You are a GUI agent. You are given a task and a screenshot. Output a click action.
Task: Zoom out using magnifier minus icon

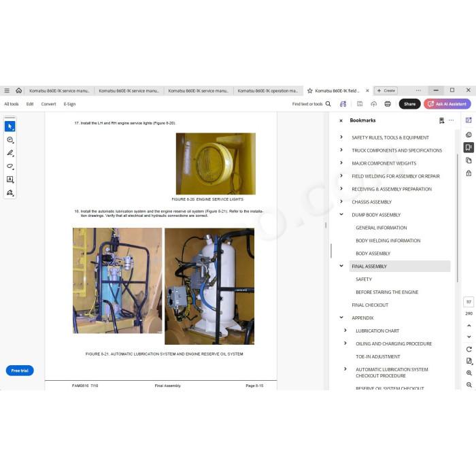(469, 385)
